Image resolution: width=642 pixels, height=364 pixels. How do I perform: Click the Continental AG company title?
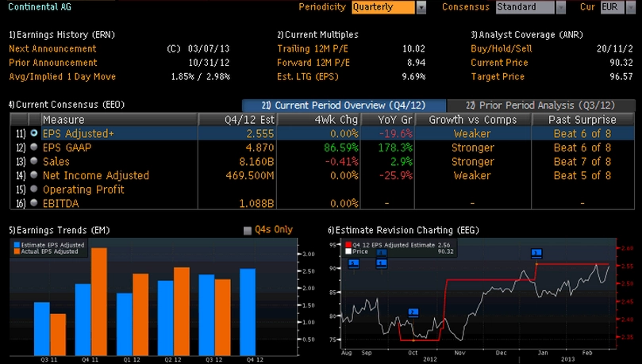coord(40,6)
